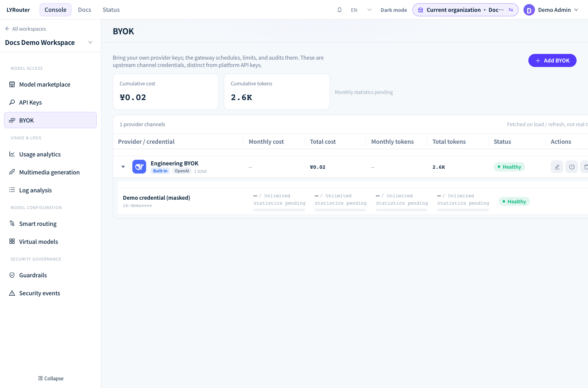Image resolution: width=588 pixels, height=388 pixels.
Task: Collapse the sidebar
Action: pyautogui.click(x=51, y=379)
